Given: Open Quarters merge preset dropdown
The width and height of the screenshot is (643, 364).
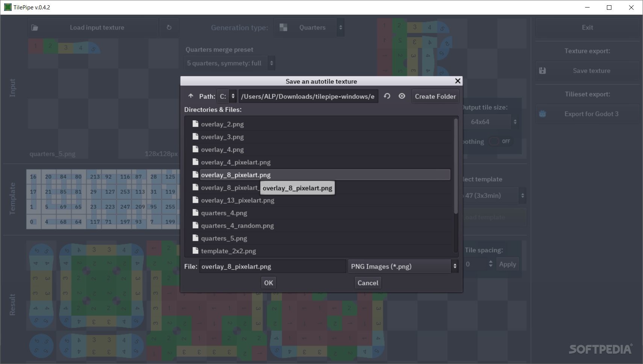Looking at the screenshot, I should 230,63.
